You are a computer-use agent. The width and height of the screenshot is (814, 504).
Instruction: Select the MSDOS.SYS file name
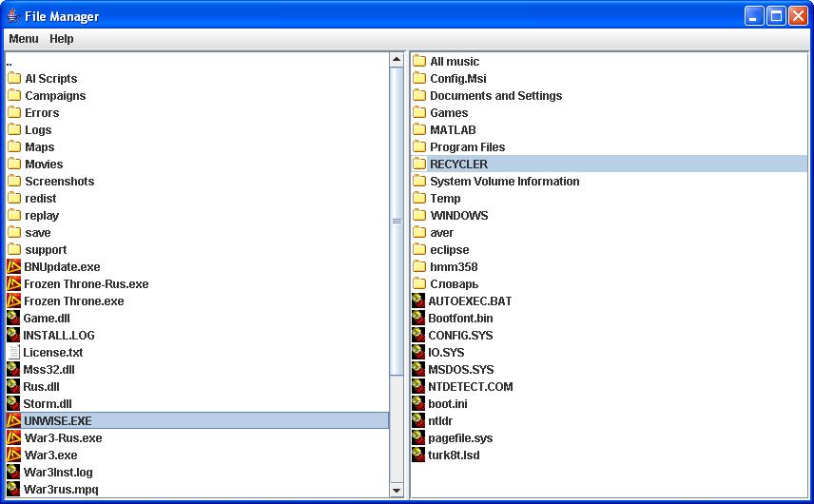point(461,370)
